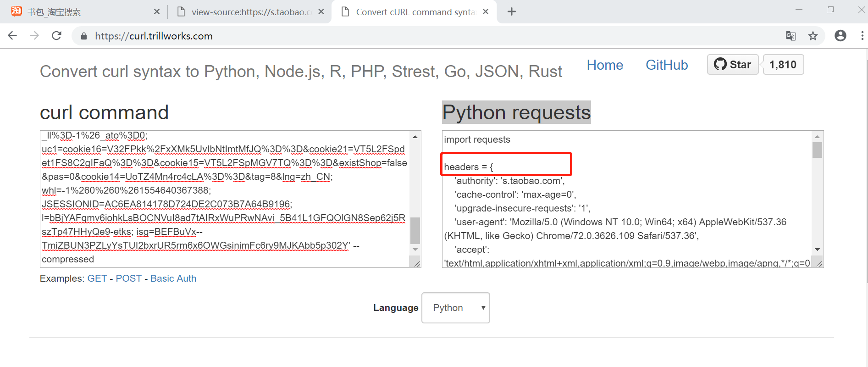868x367 pixels.
Task: Reload the current page
Action: point(56,36)
